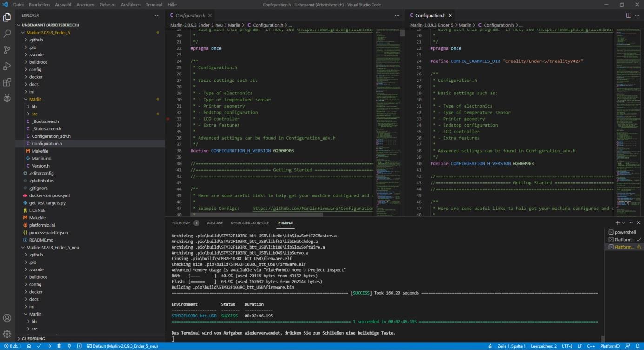Switch to the DEBUGGING-KONSOLE tab

pyautogui.click(x=250, y=223)
